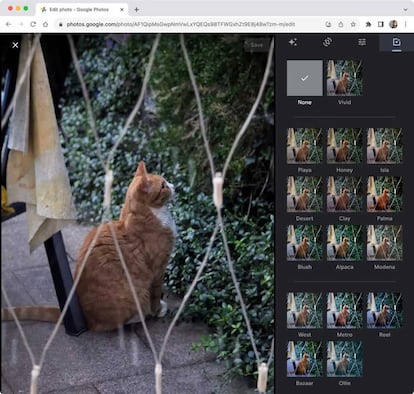Open the Crop and rotate tab
The image size is (414, 394).
[x=327, y=42]
